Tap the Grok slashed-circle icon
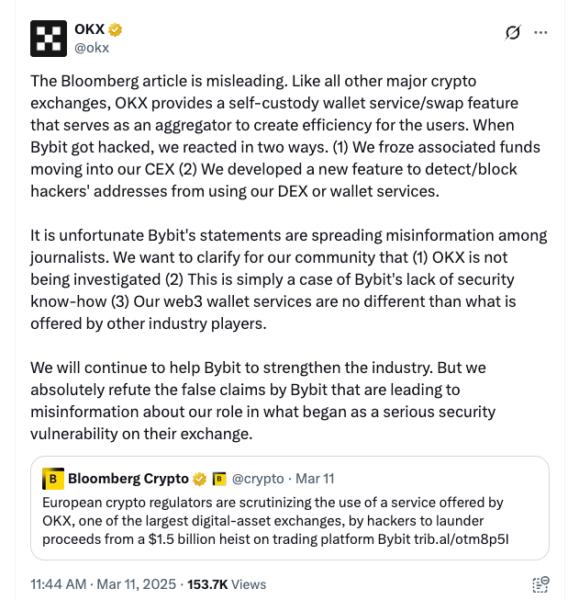The image size is (579, 600). pos(512,33)
